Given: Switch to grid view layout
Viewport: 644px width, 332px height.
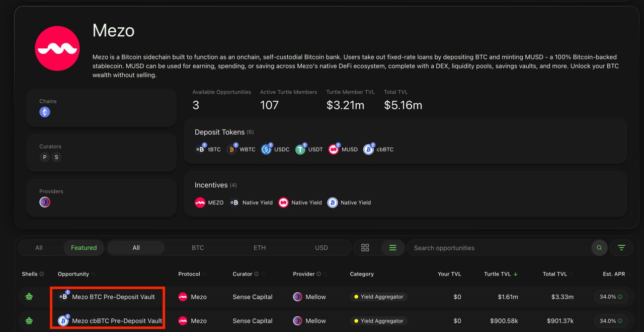Looking at the screenshot, I should click(x=365, y=248).
